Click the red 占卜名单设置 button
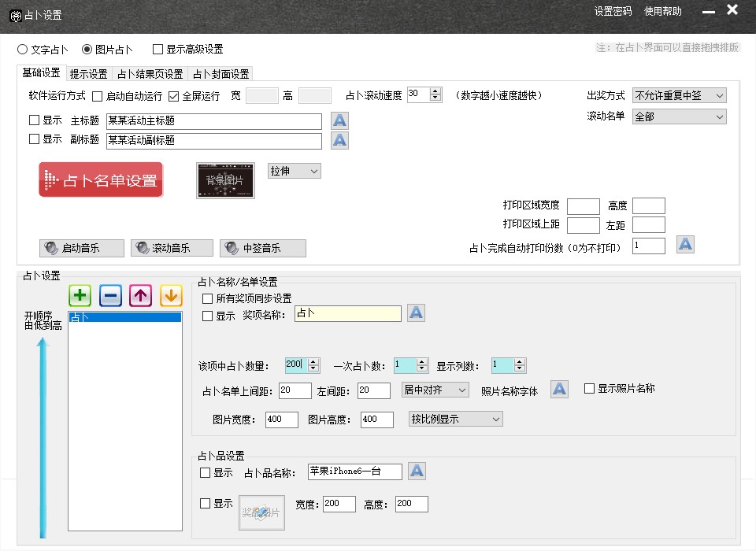Screen dimensions: 756x551 (101, 180)
